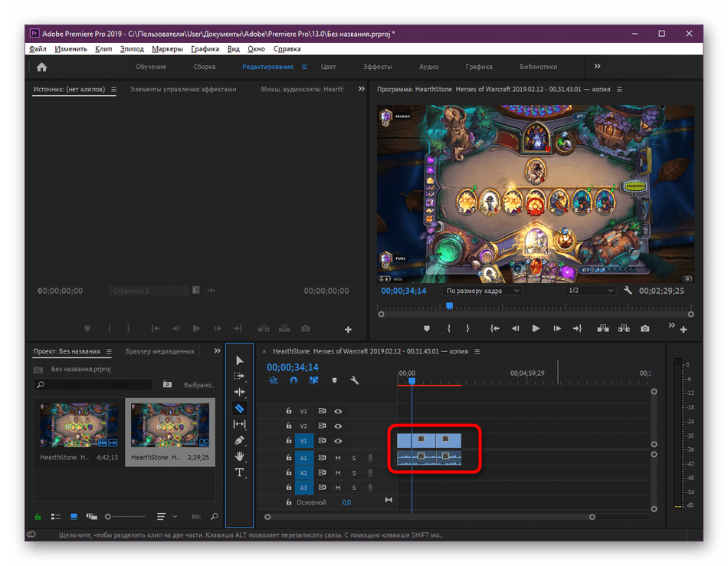Open the Эпизод menu
Image resolution: width=728 pixels, height=566 pixels.
click(x=132, y=49)
